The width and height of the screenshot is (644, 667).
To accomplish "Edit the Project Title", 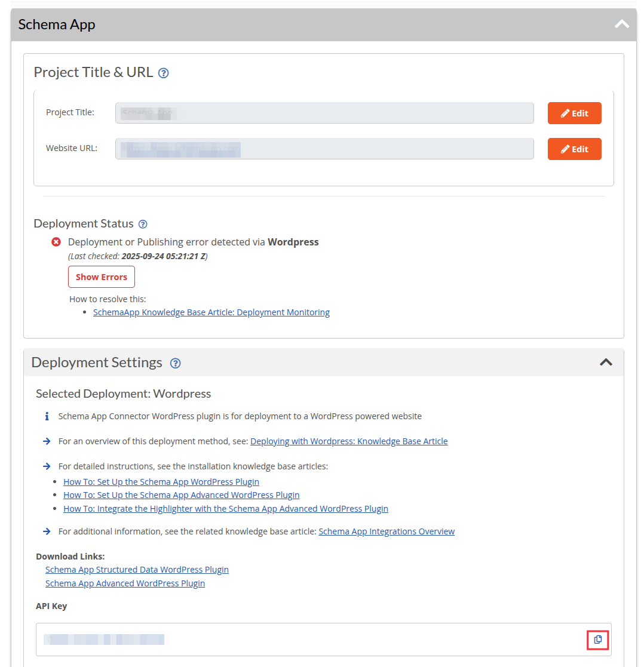I will 574,113.
